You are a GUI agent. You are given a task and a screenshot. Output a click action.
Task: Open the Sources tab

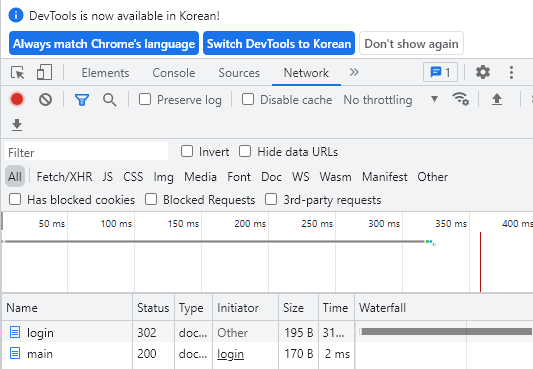coord(239,73)
